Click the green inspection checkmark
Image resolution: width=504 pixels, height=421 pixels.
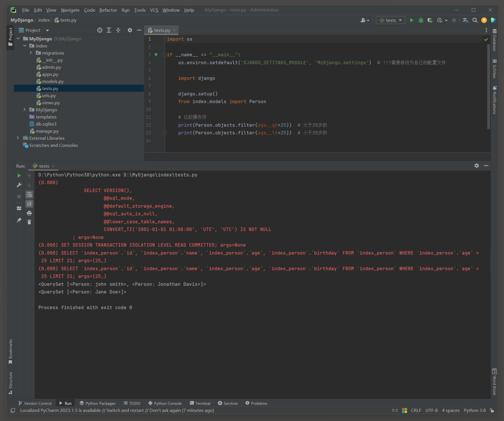coord(486,39)
